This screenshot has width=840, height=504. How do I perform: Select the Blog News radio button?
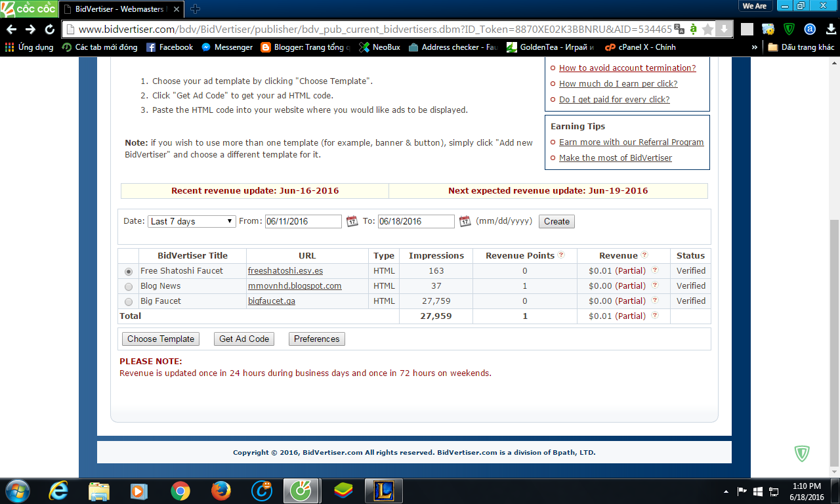pyautogui.click(x=128, y=286)
